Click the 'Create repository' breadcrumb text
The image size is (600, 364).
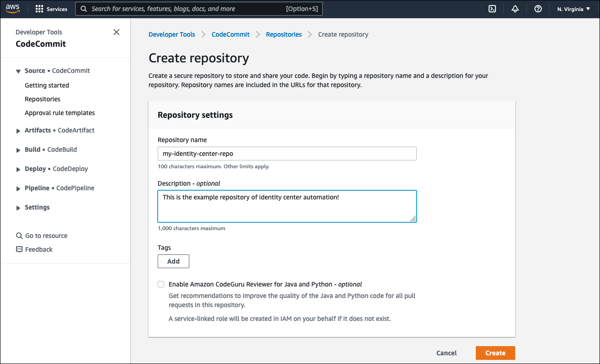click(x=343, y=34)
